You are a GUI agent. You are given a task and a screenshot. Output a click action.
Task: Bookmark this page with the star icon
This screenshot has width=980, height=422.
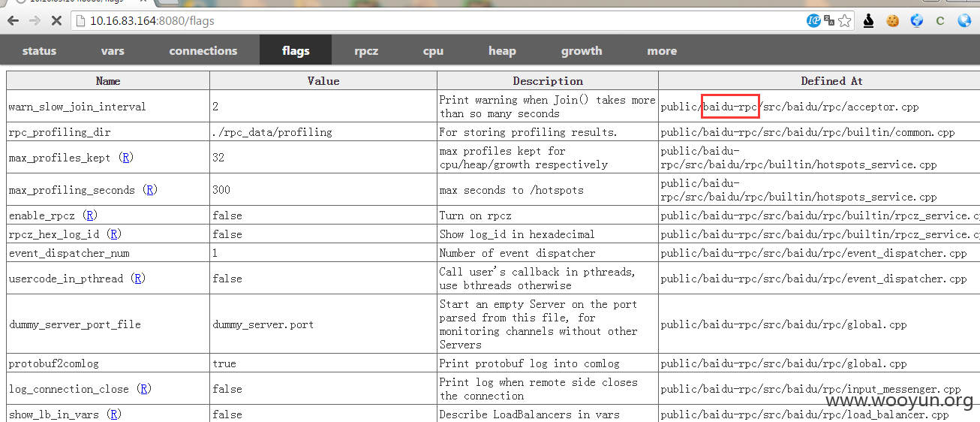tap(845, 21)
